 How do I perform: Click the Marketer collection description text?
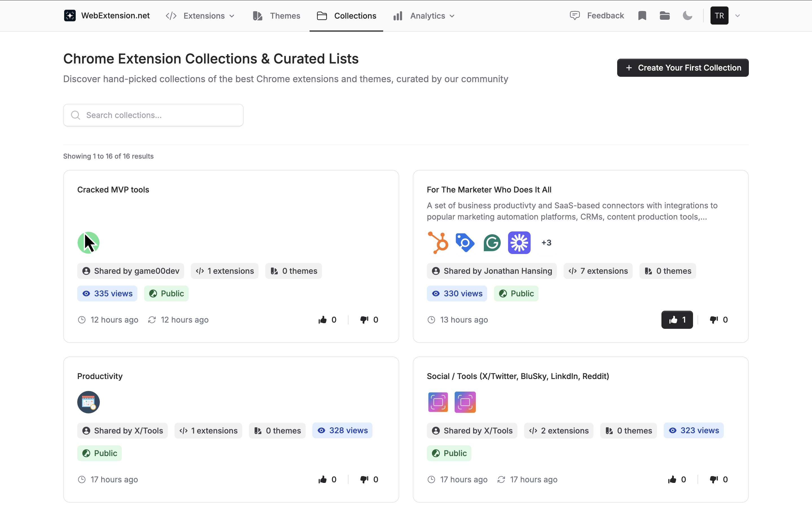[x=572, y=211]
